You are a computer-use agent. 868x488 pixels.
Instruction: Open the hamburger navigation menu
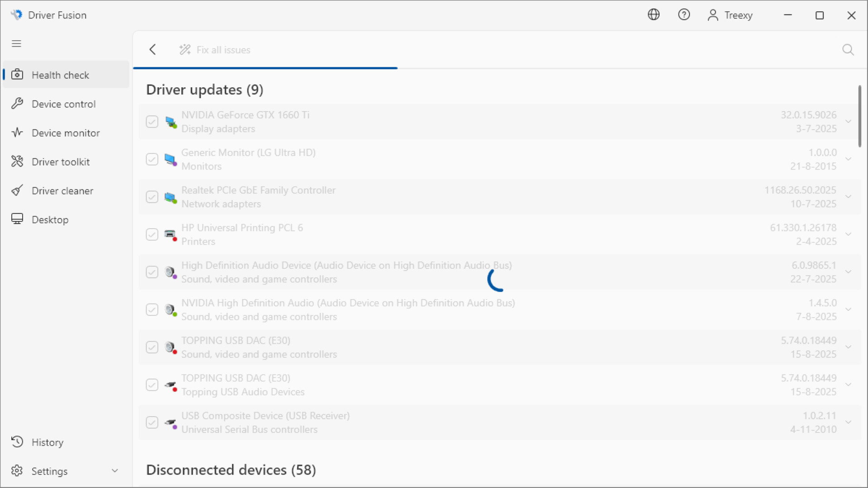point(16,43)
